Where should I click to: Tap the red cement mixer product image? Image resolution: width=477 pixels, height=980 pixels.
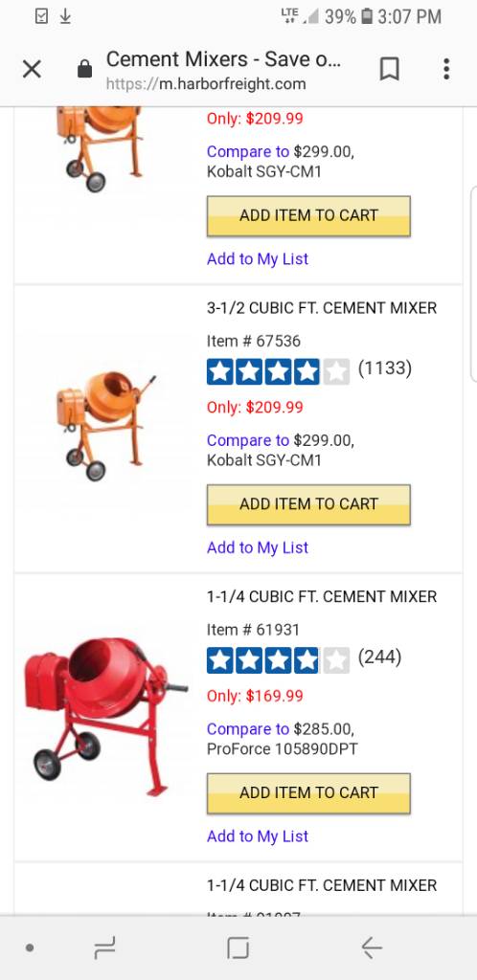pos(105,716)
